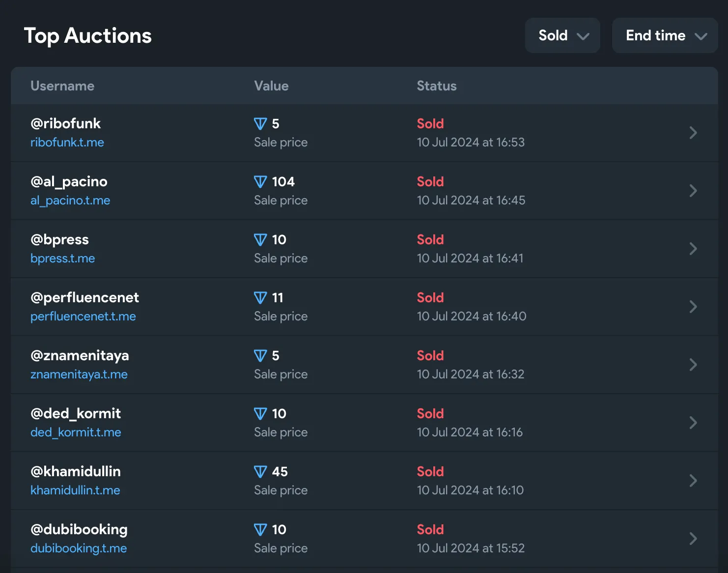Click the TON icon beside value 104
Viewport: 728px width, 573px height.
tap(260, 182)
